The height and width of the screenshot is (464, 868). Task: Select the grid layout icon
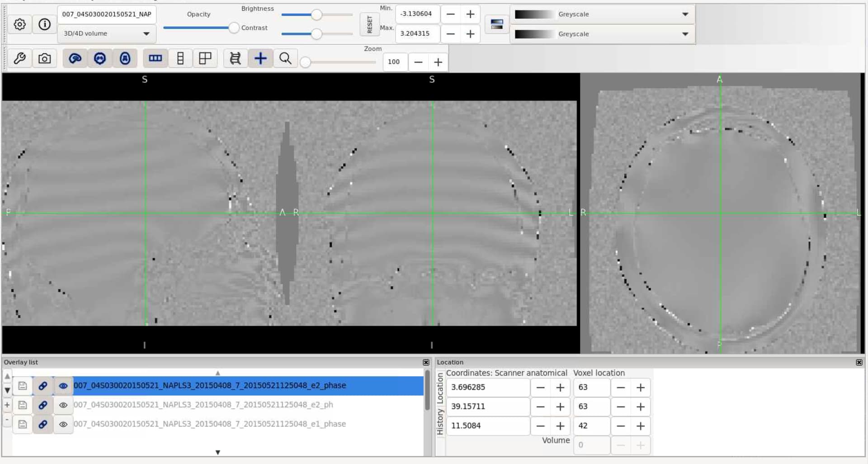(x=205, y=58)
